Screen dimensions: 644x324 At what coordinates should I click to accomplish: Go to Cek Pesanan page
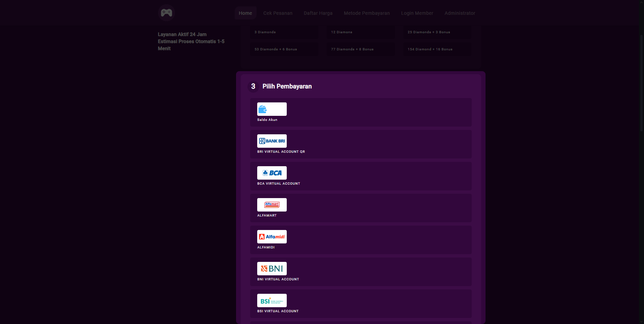tap(278, 13)
